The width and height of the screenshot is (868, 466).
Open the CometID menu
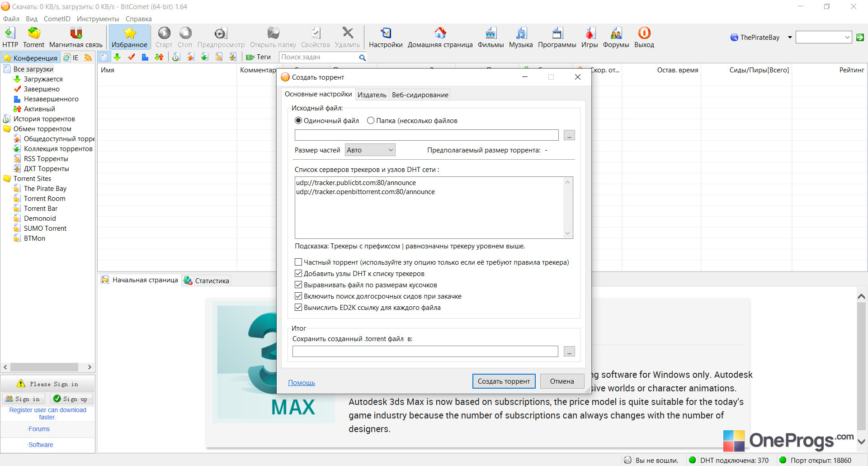[57, 19]
